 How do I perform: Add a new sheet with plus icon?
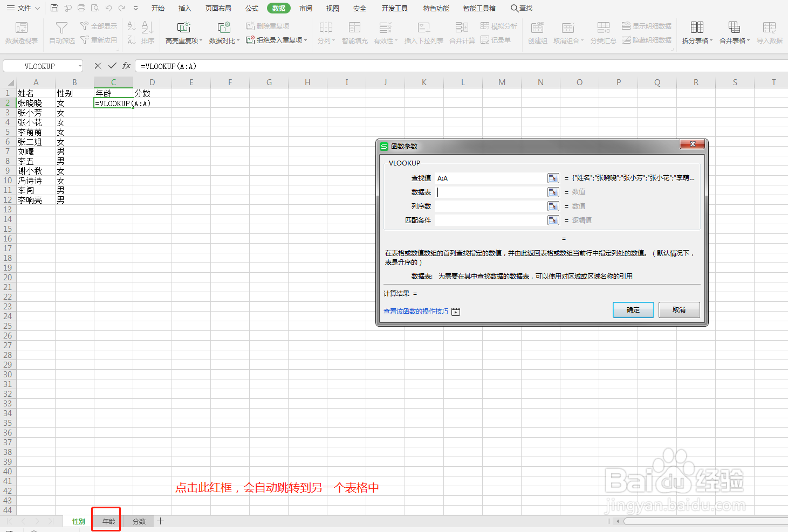pyautogui.click(x=160, y=521)
